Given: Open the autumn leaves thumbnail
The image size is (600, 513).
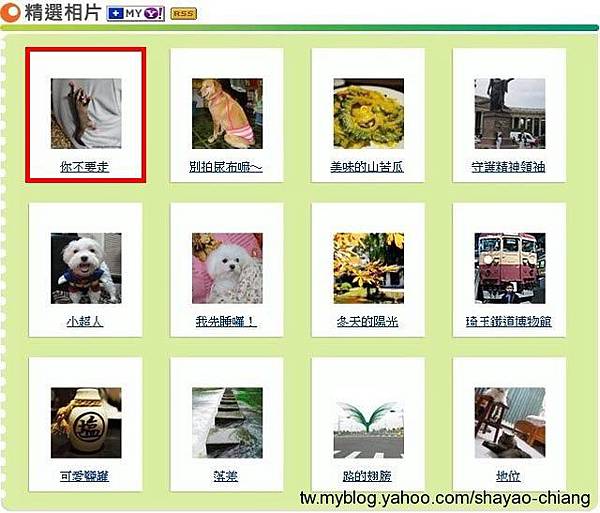Looking at the screenshot, I should [x=368, y=268].
